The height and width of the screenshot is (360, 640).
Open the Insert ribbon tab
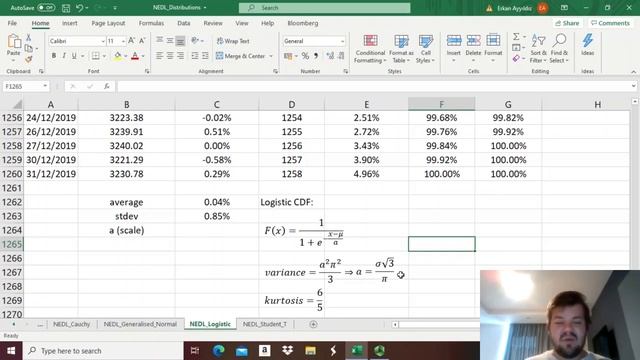click(x=69, y=23)
